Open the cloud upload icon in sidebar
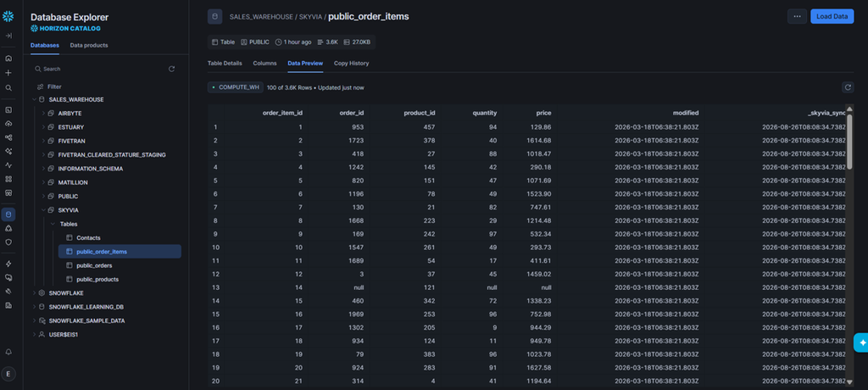This screenshot has width=868, height=390. tap(8, 124)
